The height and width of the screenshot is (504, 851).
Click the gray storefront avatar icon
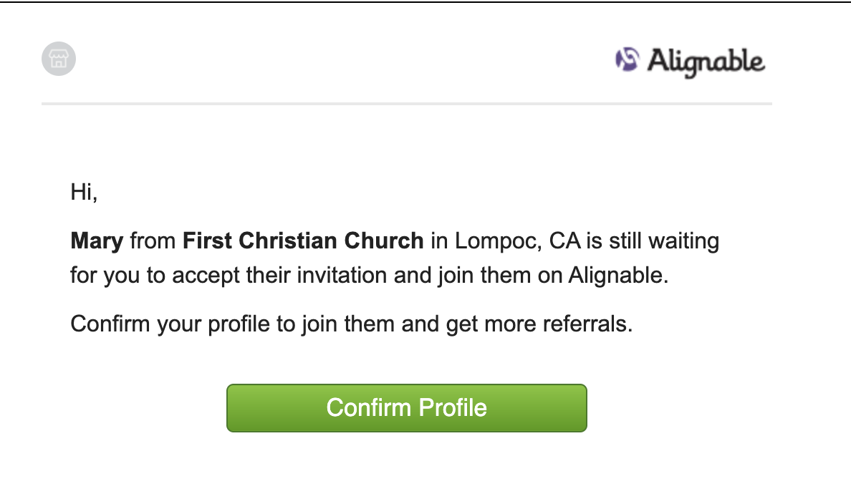tap(59, 59)
